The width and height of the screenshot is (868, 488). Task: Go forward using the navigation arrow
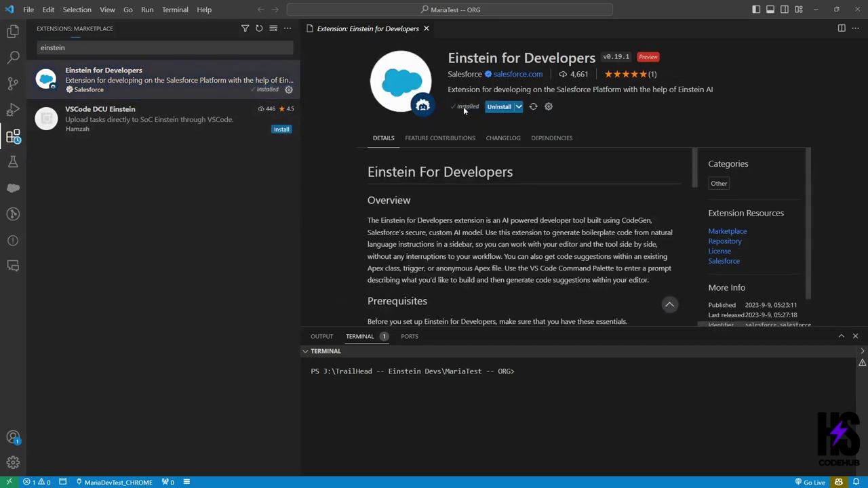point(277,9)
